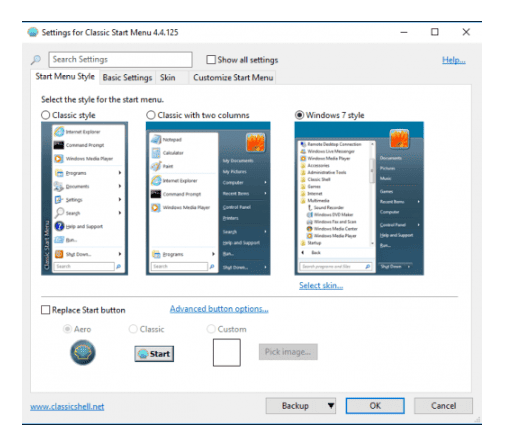
Task: Open the Customize Start Menu tab
Action: (x=233, y=78)
